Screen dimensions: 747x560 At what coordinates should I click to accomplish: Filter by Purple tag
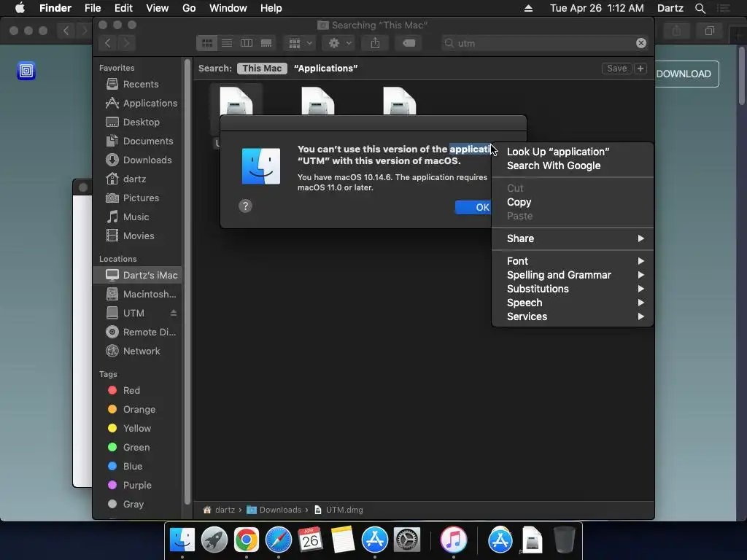(137, 485)
